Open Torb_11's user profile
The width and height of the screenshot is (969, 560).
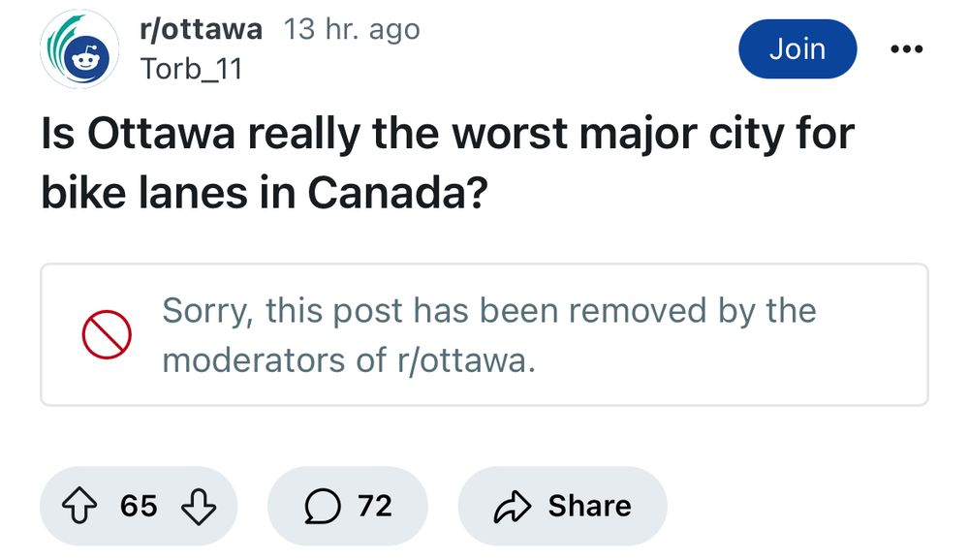click(x=191, y=69)
